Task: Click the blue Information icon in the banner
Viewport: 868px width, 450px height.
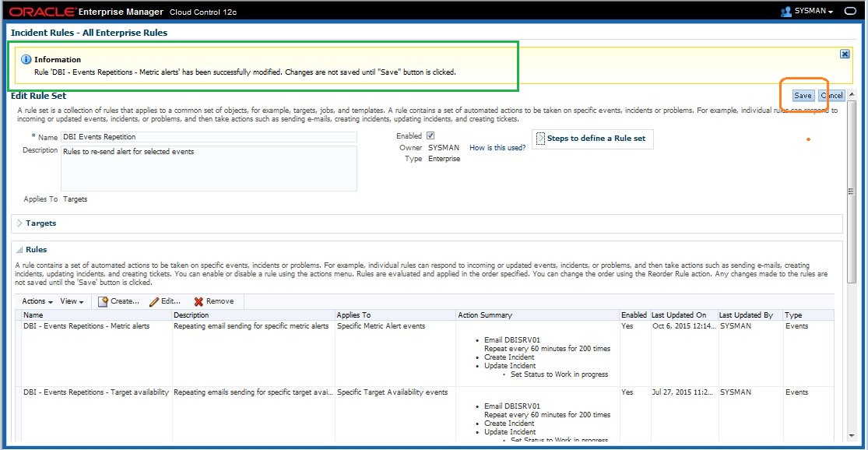Action: (x=26, y=59)
